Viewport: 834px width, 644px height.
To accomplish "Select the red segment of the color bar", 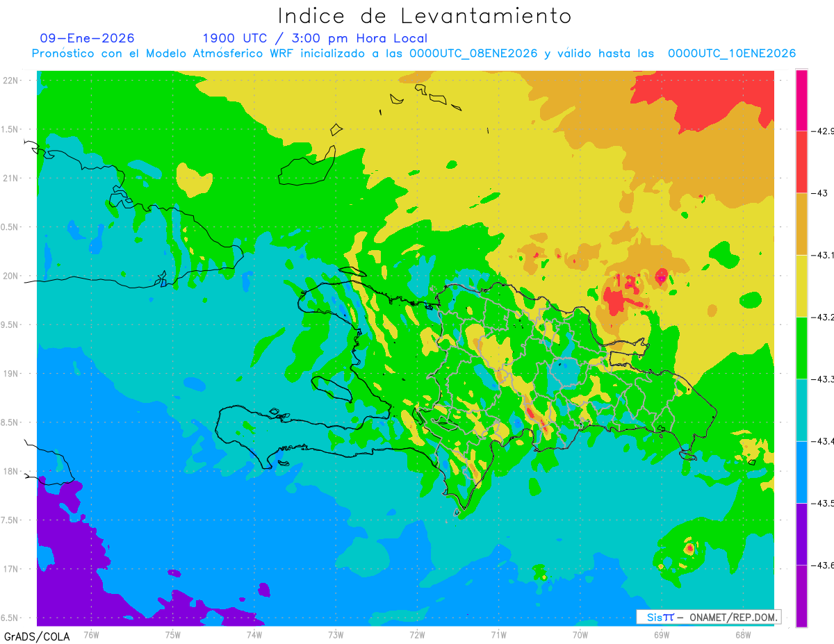I will coord(801,161).
